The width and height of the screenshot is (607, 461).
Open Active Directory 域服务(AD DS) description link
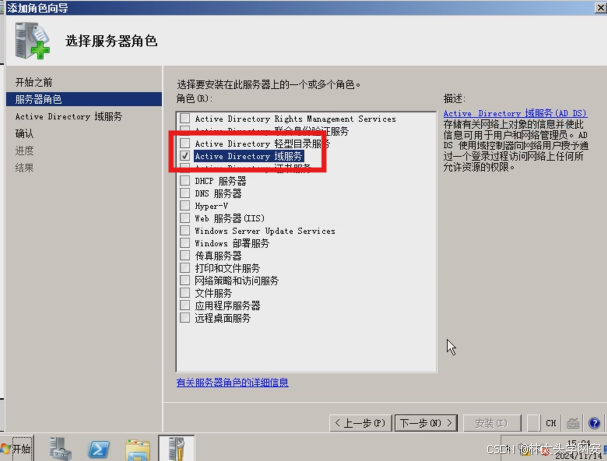515,113
